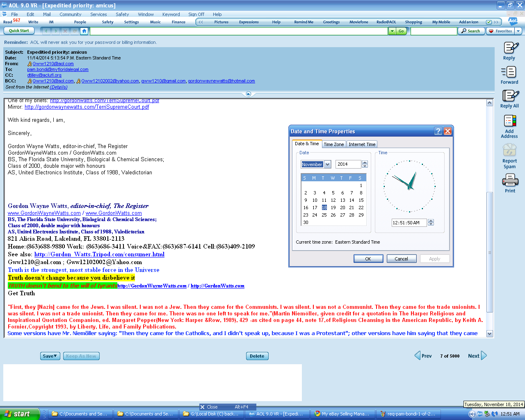This screenshot has width=525, height=420.
Task: Open the Favorites dropdown arrow
Action: coord(518,31)
